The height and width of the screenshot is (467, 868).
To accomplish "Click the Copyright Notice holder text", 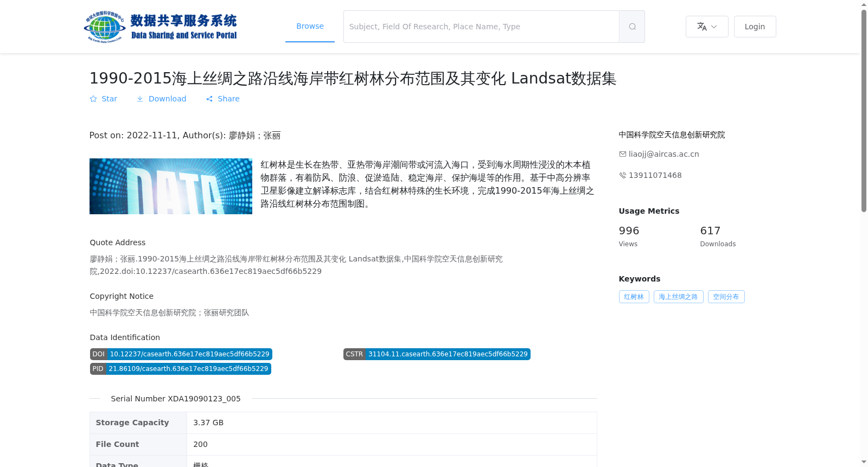I will pos(169,313).
